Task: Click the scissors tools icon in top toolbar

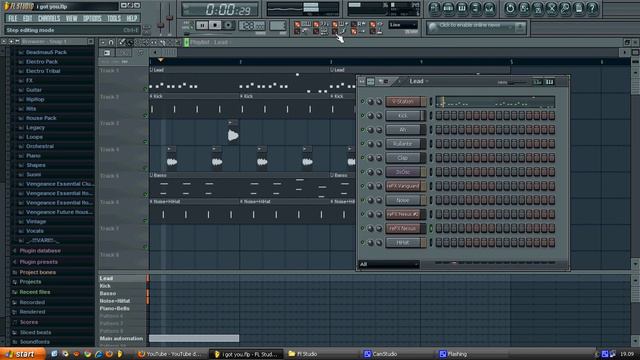Action: tap(551, 8)
